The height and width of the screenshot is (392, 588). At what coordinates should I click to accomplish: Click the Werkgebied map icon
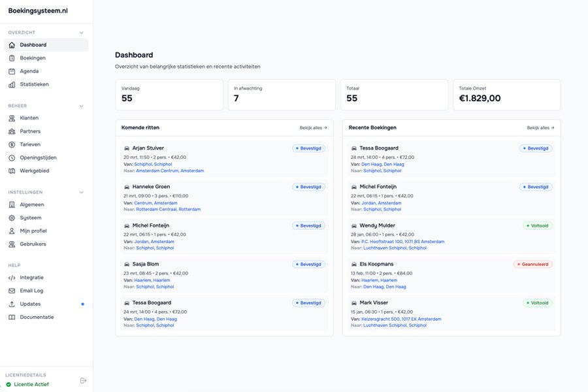(x=12, y=170)
